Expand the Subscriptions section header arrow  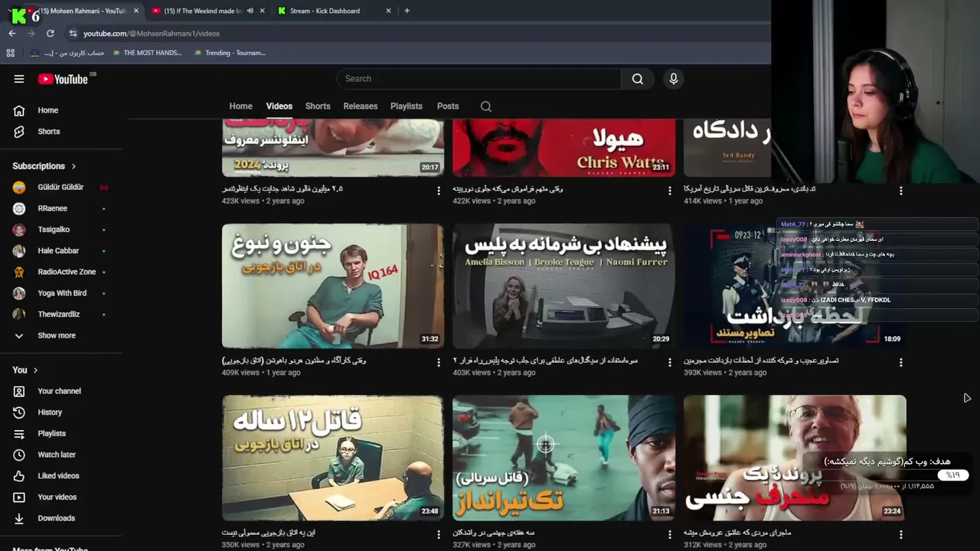(73, 166)
